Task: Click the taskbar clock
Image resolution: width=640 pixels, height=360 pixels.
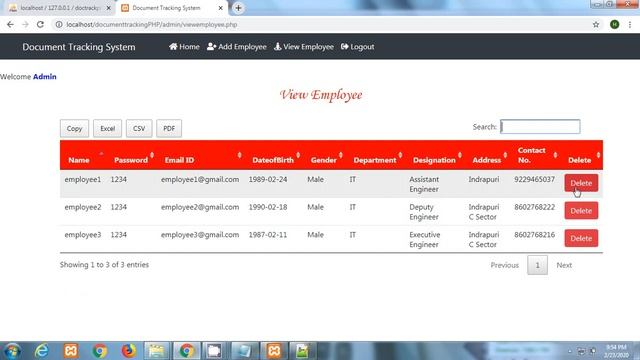Action: pyautogui.click(x=616, y=351)
